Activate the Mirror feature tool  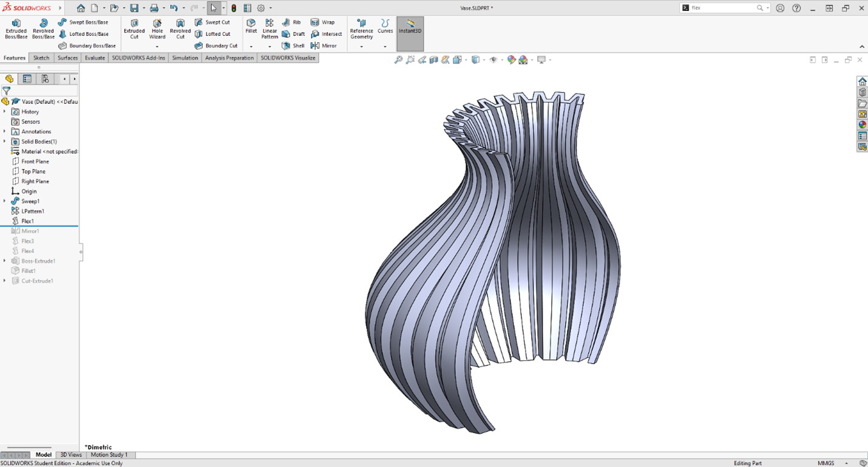click(x=324, y=46)
